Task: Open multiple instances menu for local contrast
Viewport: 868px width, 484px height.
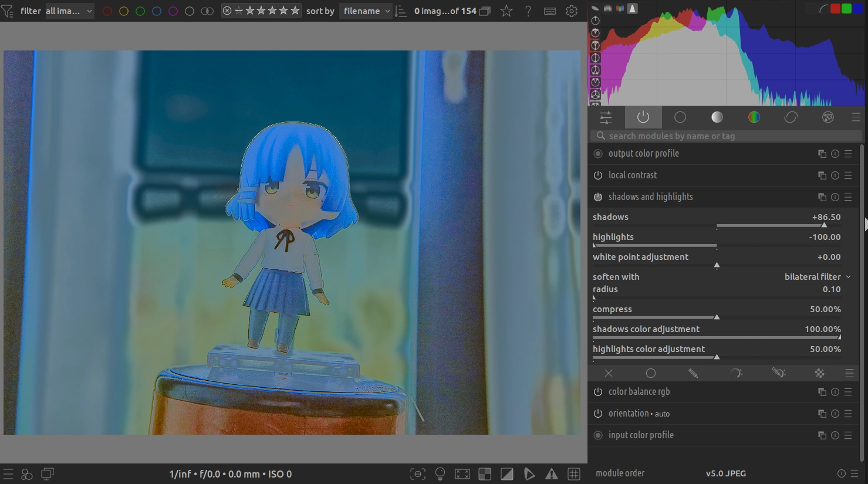Action: tap(822, 175)
